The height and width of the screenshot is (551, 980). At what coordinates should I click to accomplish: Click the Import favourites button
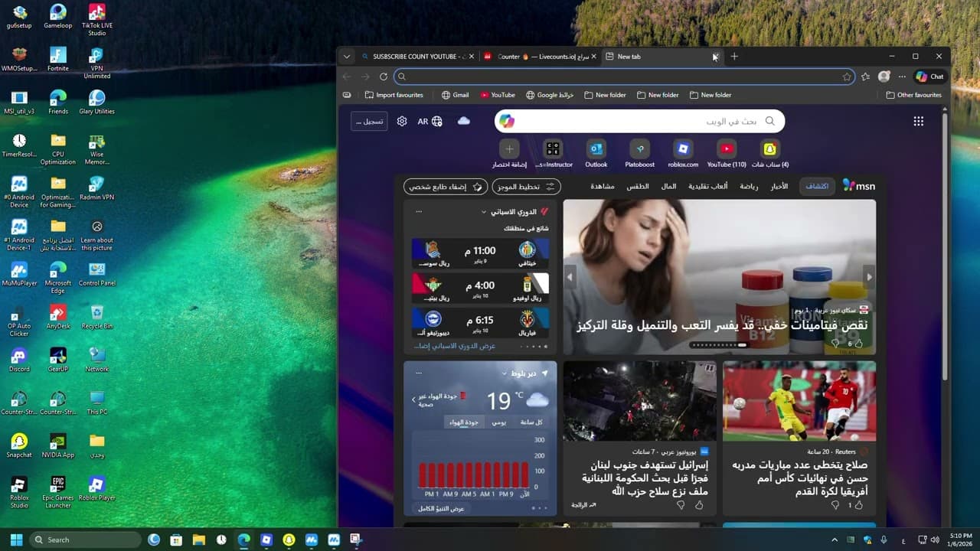[394, 95]
